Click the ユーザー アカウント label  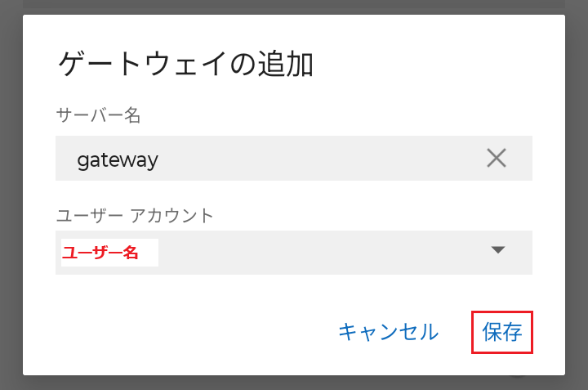[x=135, y=215]
